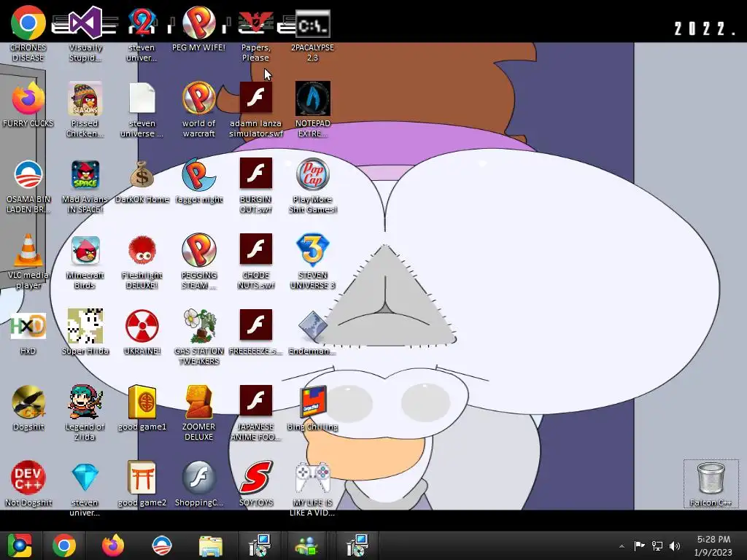Open the blank 'steven universe' file icon
This screenshot has width=747, height=560.
(x=142, y=98)
